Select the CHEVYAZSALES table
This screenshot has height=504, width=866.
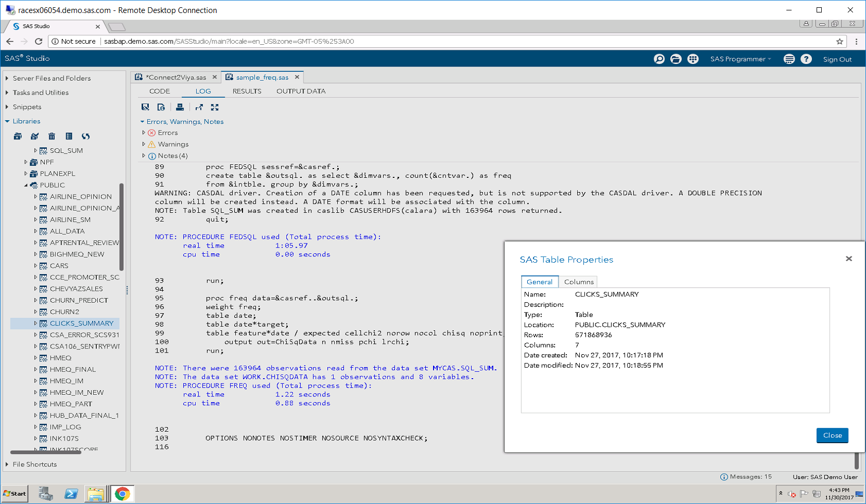tap(77, 289)
